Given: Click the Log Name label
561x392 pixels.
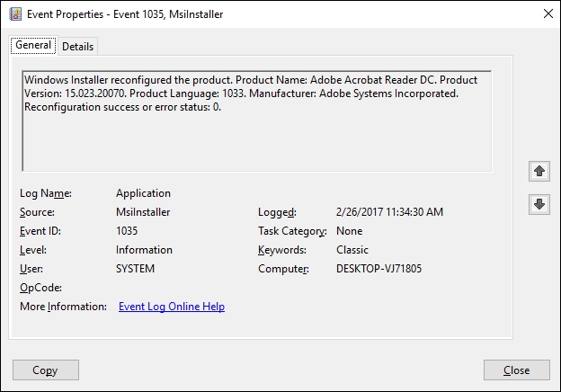Looking at the screenshot, I should (x=46, y=193).
